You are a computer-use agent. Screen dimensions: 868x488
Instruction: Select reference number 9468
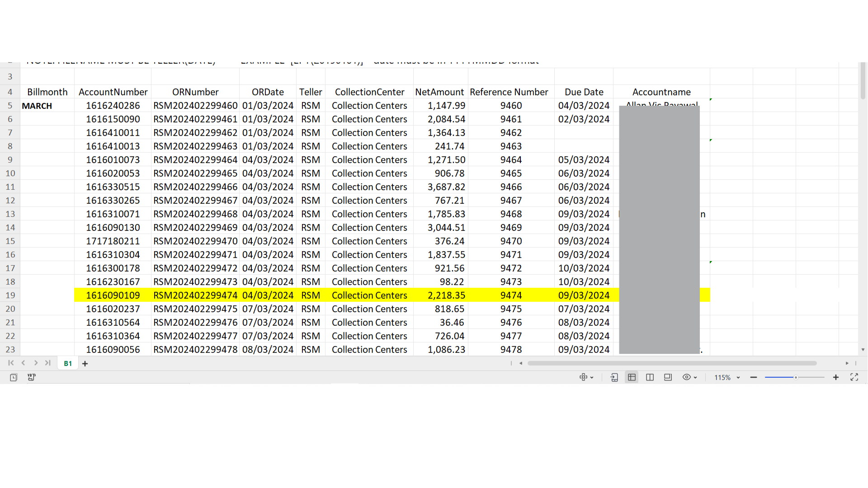(x=511, y=214)
